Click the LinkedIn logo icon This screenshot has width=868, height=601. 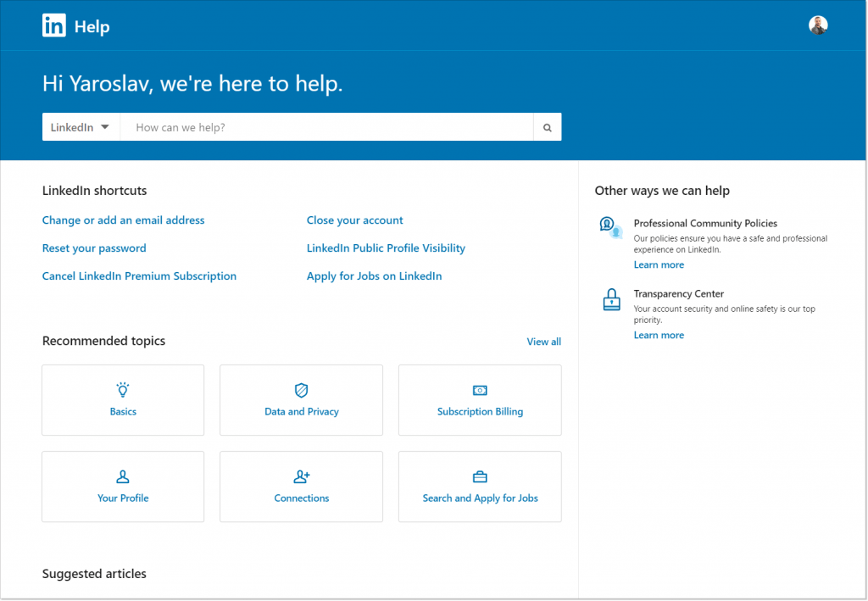tap(53, 25)
